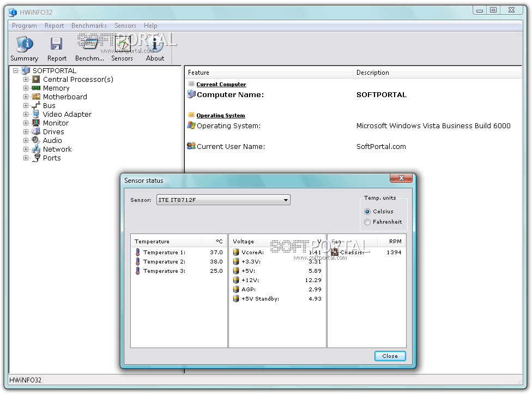Viewport: 532px width, 395px height.
Task: Expand the Network tree node
Action: point(26,149)
